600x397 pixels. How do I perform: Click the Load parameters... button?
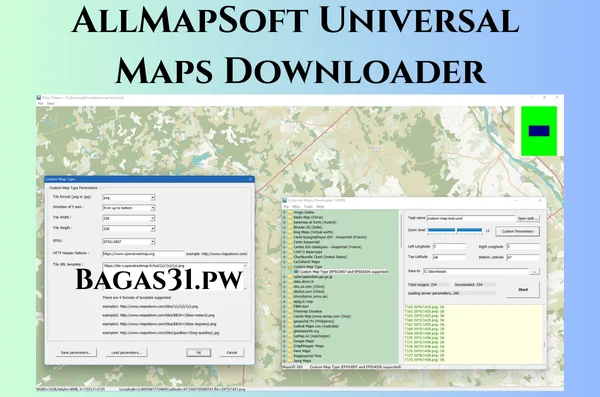point(127,353)
